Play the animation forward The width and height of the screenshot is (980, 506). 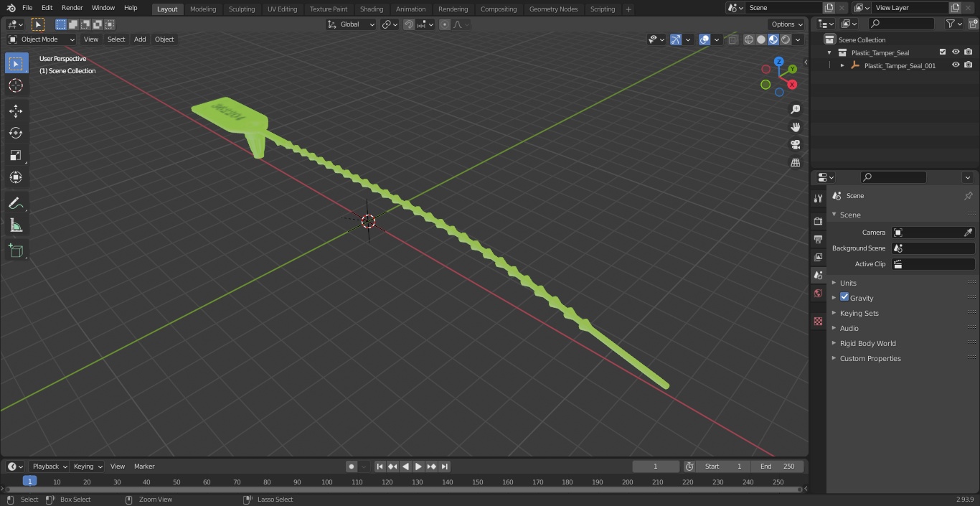pos(418,467)
